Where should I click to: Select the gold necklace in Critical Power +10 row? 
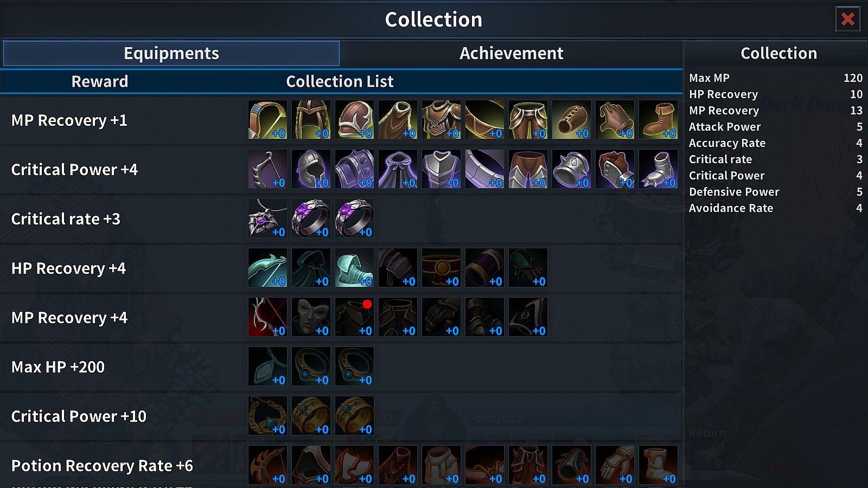(267, 416)
